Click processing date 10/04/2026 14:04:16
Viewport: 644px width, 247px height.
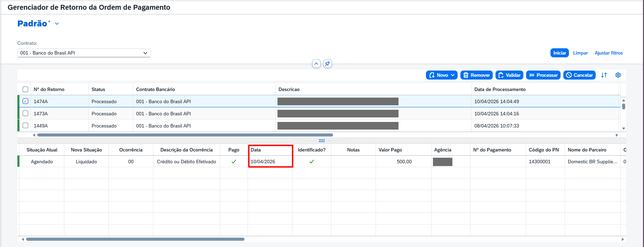497,114
